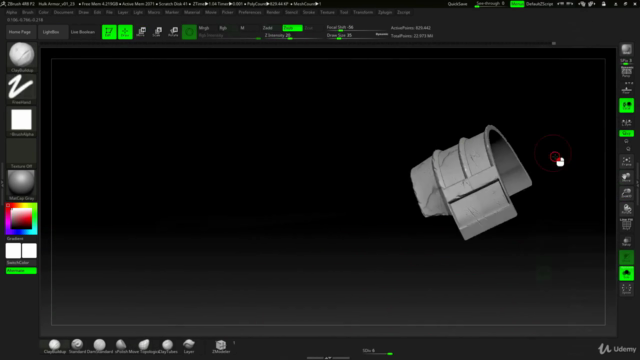Select ClayBuildup brush in bottom shelf
Image resolution: width=640 pixels, height=360 pixels.
(x=55, y=346)
